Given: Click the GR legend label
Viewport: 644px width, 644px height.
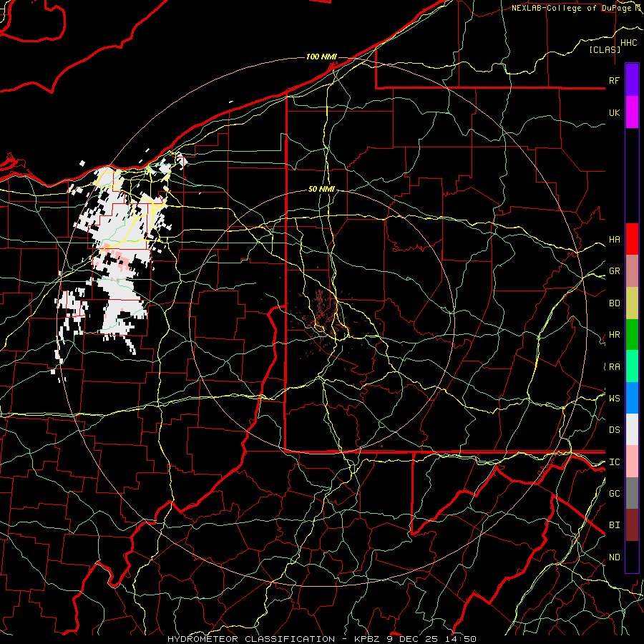Looking at the screenshot, I should 614,271.
